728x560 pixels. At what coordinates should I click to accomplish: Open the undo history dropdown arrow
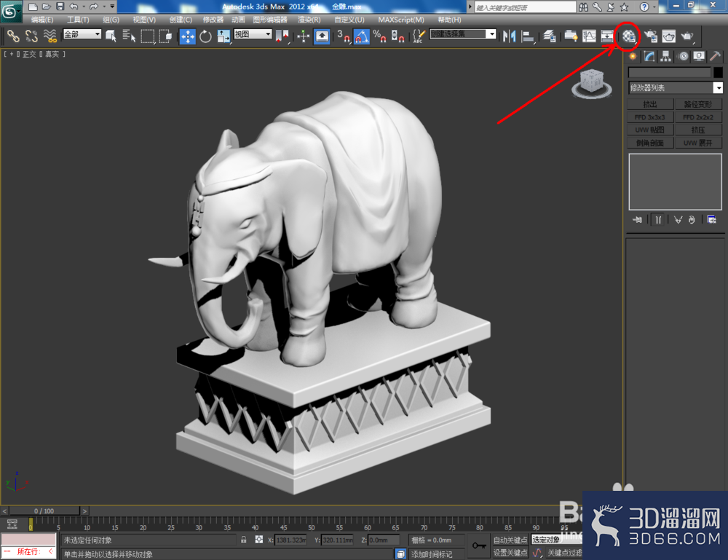click(x=84, y=7)
